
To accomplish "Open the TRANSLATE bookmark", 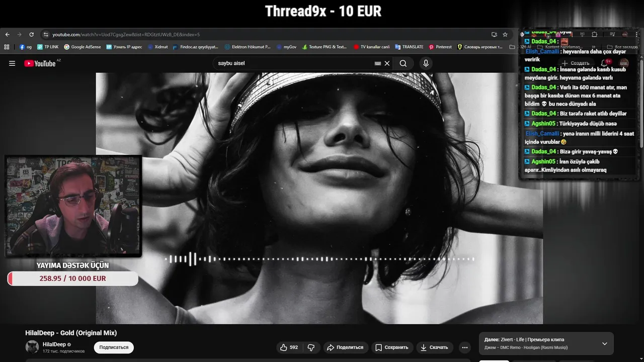I will point(409,47).
